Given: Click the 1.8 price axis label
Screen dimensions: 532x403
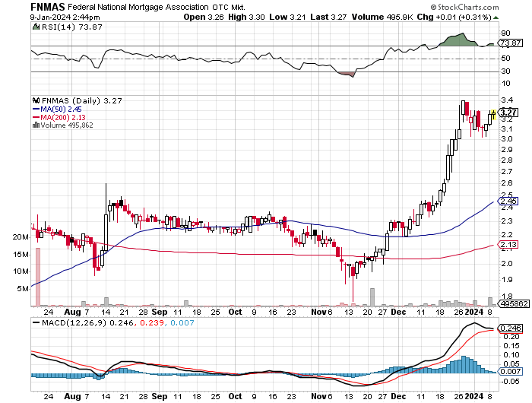Looking at the screenshot, I should [507, 296].
